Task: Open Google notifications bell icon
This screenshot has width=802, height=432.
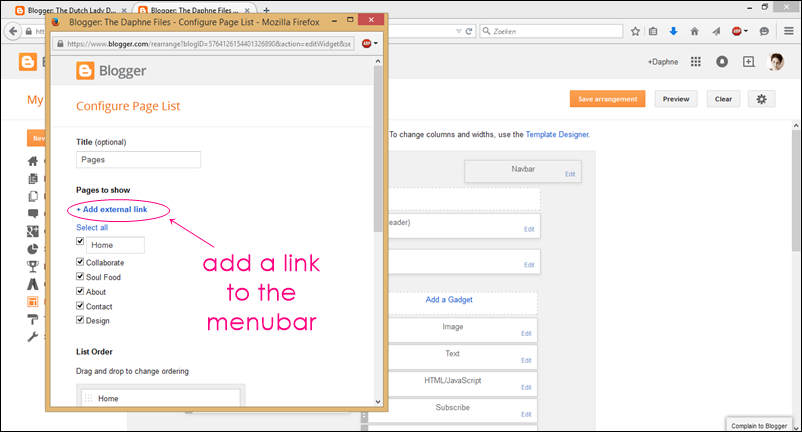Action: (722, 62)
